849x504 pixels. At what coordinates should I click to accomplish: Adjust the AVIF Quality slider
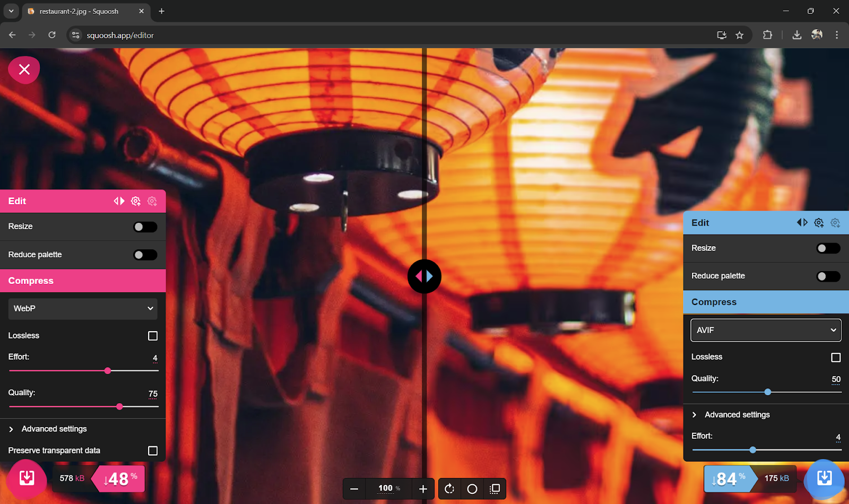[768, 392]
